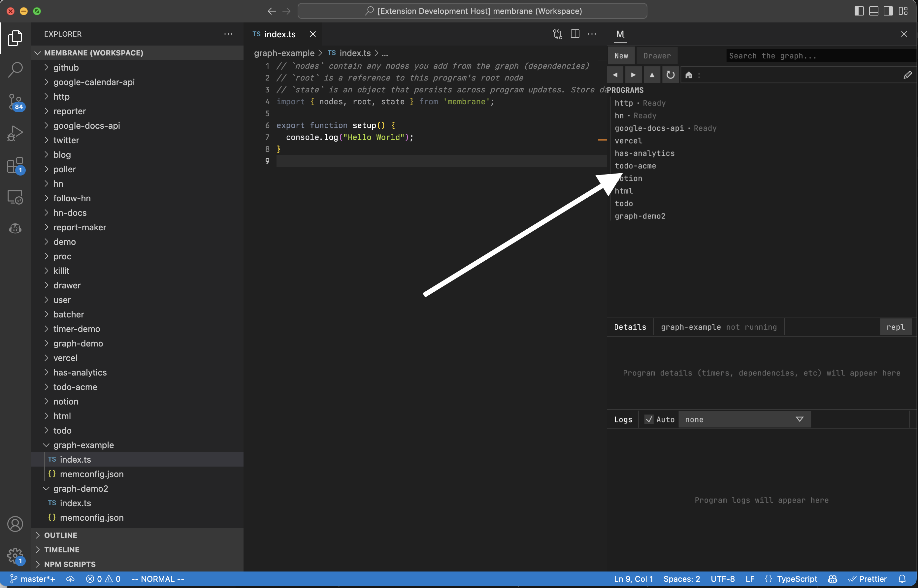The height and width of the screenshot is (588, 918).
Task: Refresh the graph navigator
Action: (670, 75)
